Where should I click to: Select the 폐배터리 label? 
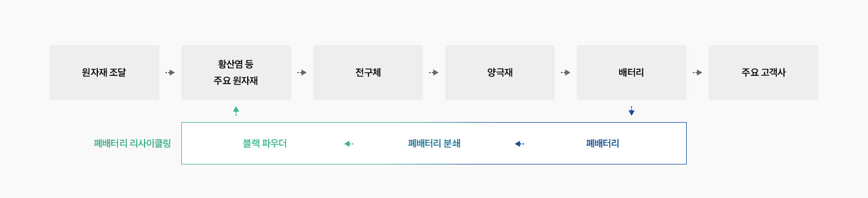click(603, 144)
